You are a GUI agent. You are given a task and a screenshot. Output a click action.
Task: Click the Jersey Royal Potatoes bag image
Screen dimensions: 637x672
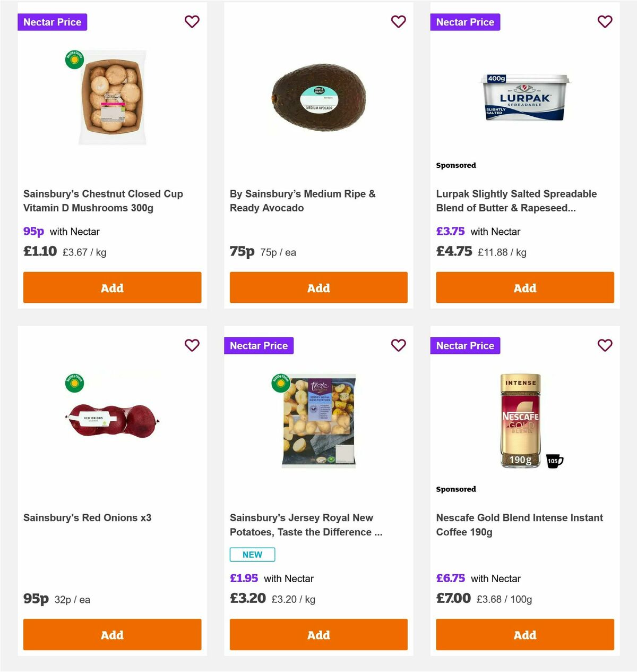click(318, 421)
